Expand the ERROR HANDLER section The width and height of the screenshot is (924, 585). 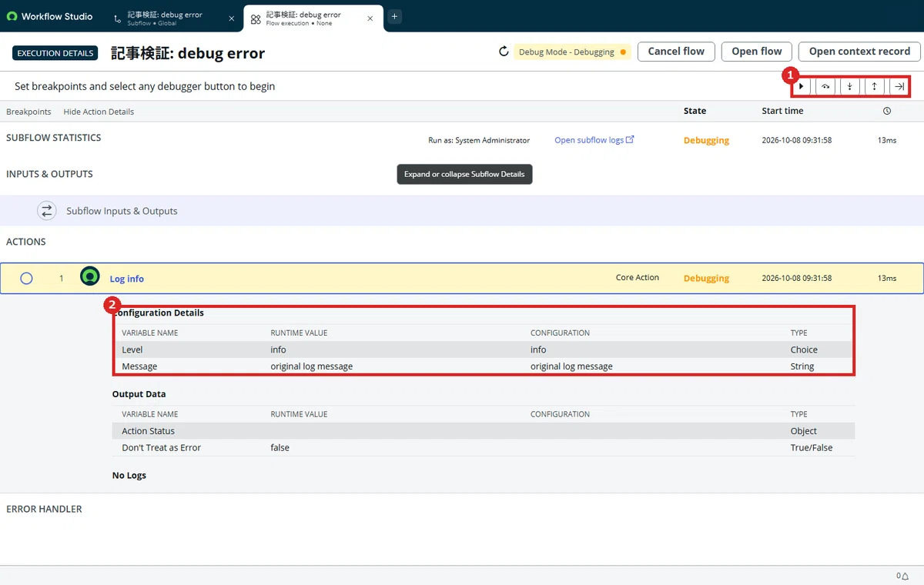coord(44,509)
